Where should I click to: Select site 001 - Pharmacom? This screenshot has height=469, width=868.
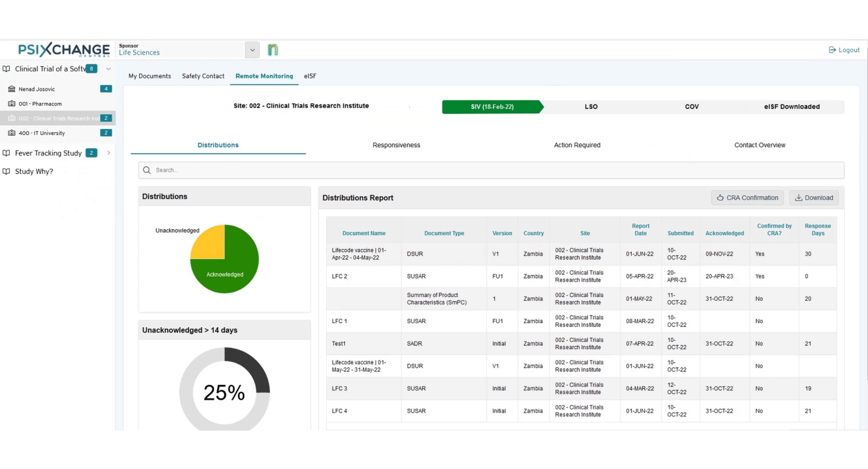(40, 104)
